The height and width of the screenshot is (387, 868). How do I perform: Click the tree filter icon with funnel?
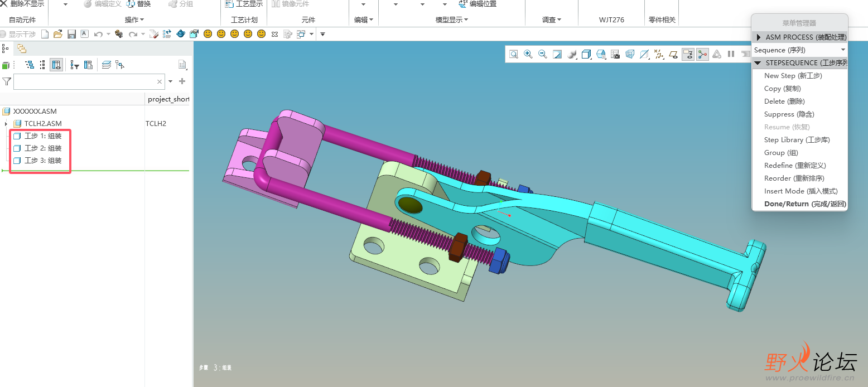74,65
